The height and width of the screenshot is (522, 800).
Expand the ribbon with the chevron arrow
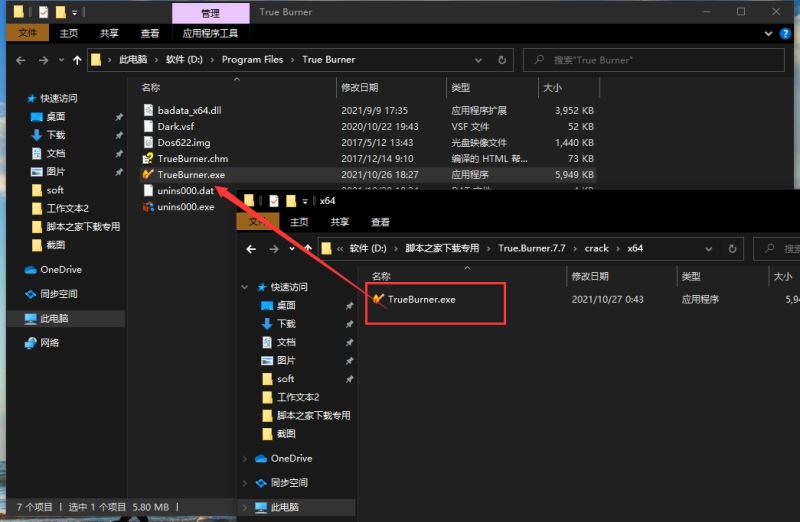[768, 34]
